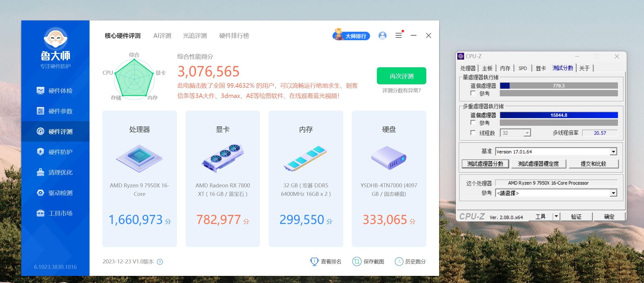Click the CPU-Z title bar app icon
Image resolution: width=644 pixels, height=283 pixels.
pos(460,56)
